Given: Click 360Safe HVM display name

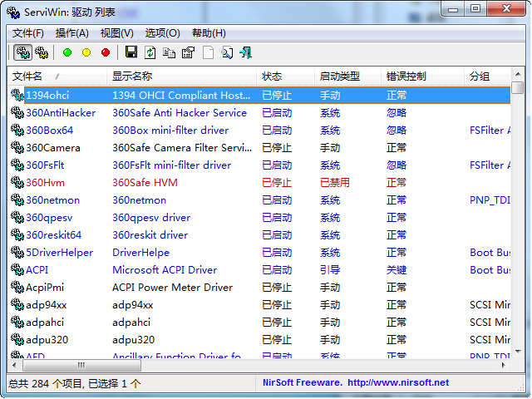Looking at the screenshot, I should pyautogui.click(x=145, y=183).
